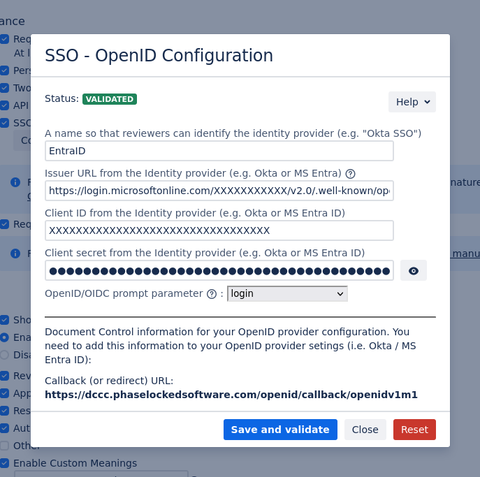This screenshot has width=480, height=477.
Task: Toggle the background Rev checkbox
Action: (4, 376)
